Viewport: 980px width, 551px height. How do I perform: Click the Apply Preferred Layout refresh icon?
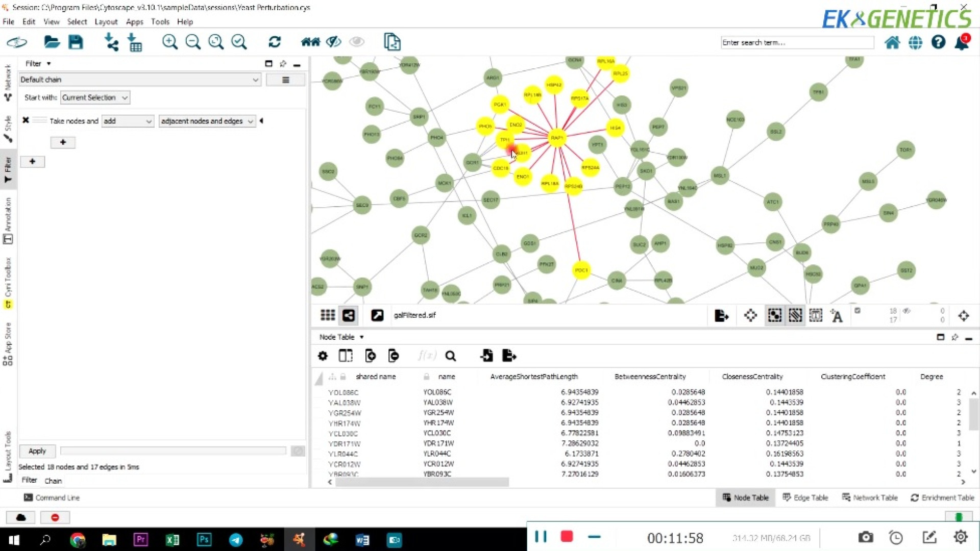point(275,42)
